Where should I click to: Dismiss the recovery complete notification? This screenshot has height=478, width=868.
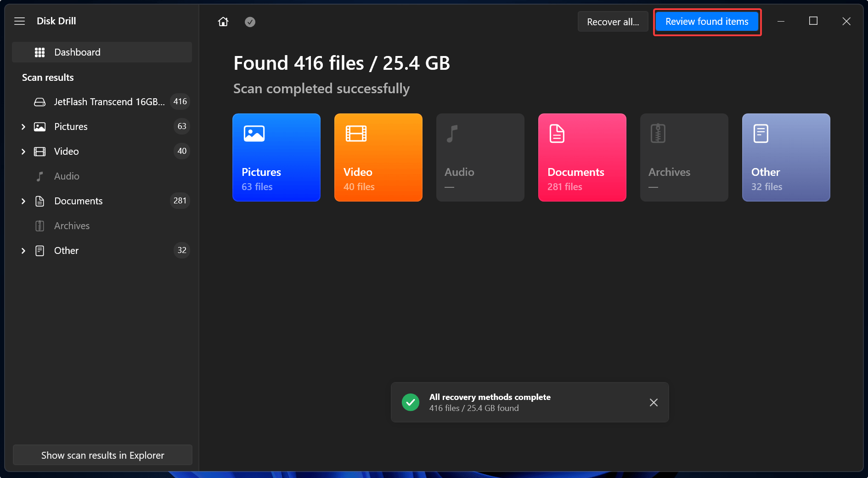coord(654,403)
